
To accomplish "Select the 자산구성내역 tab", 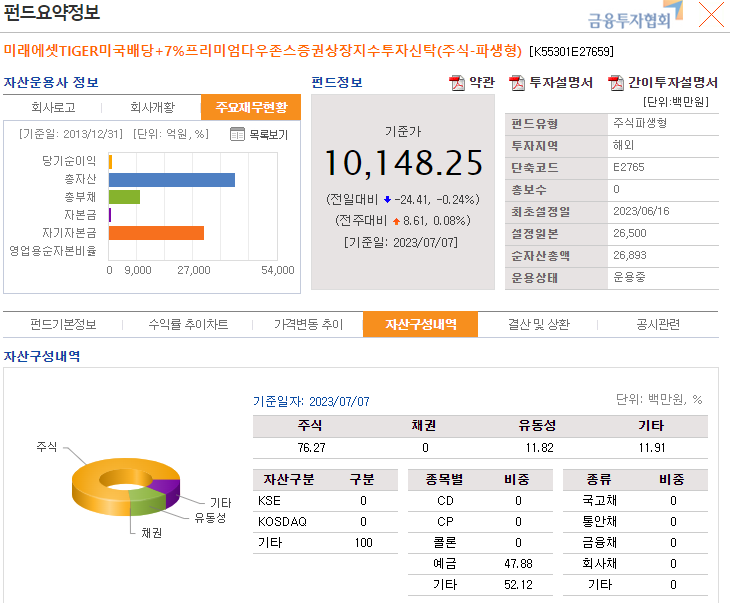I will pyautogui.click(x=420, y=324).
